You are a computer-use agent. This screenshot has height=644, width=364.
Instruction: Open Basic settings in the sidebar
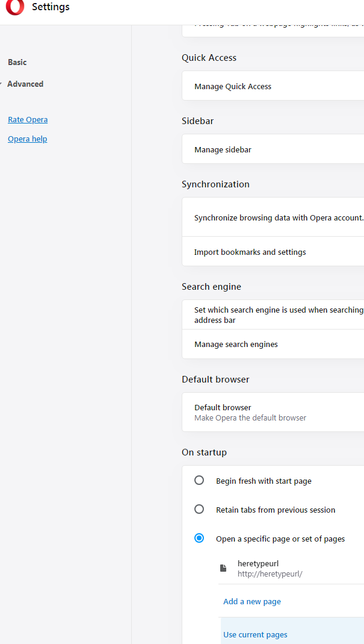(x=17, y=63)
